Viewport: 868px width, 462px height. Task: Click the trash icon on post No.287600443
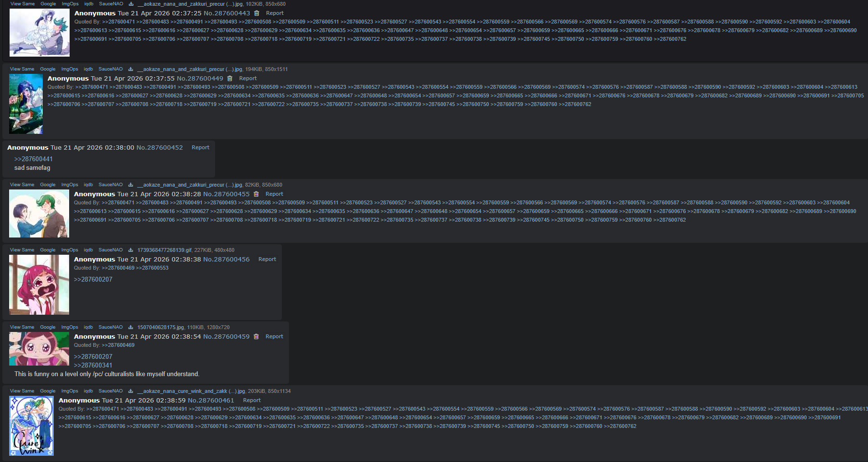tap(257, 13)
